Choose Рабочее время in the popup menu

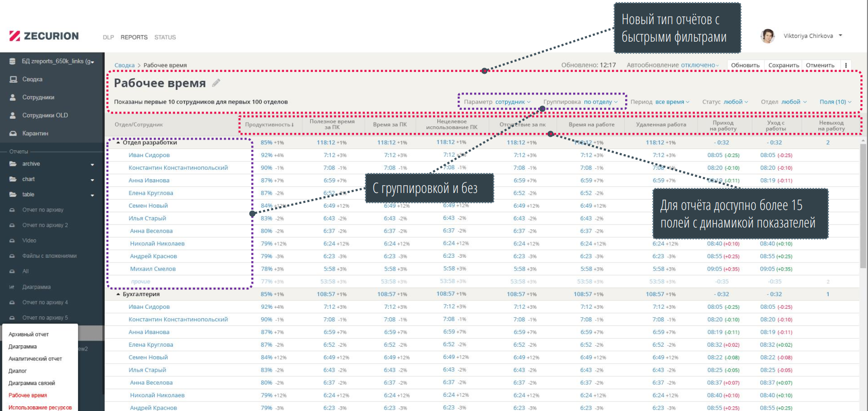tap(28, 395)
